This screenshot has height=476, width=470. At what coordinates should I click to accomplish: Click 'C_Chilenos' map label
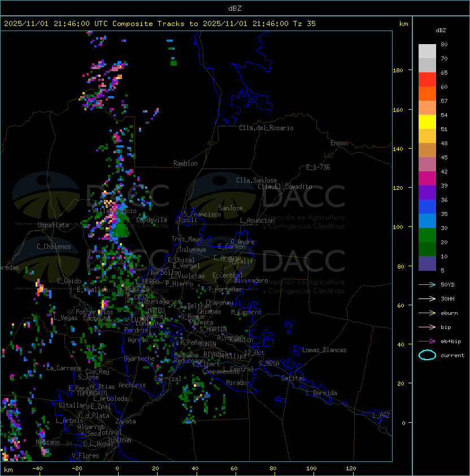point(54,246)
